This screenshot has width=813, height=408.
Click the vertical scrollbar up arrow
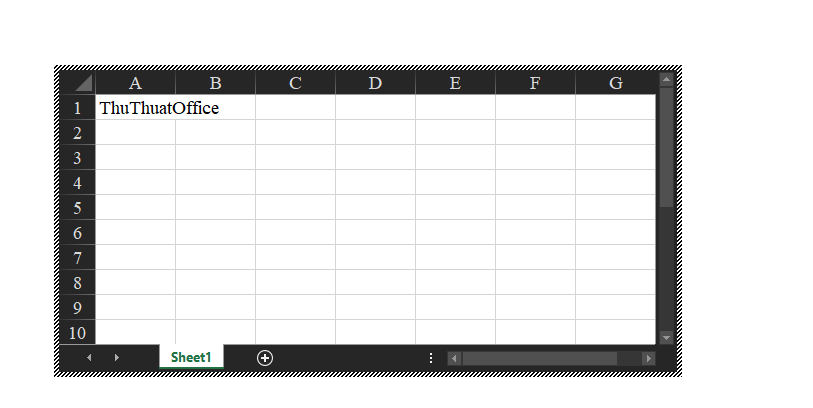(x=667, y=78)
